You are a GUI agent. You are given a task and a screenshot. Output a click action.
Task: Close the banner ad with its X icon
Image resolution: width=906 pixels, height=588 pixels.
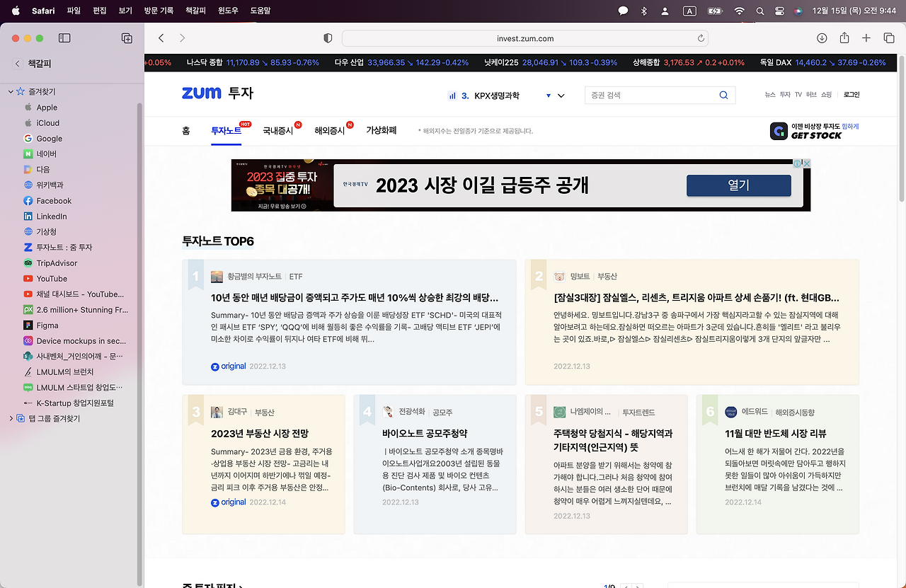click(x=806, y=163)
